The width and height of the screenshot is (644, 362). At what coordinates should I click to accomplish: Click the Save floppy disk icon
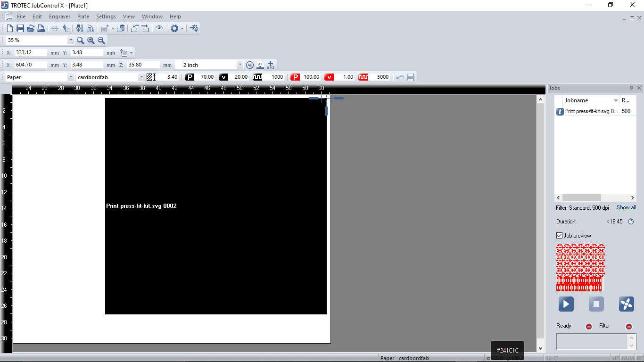click(20, 28)
